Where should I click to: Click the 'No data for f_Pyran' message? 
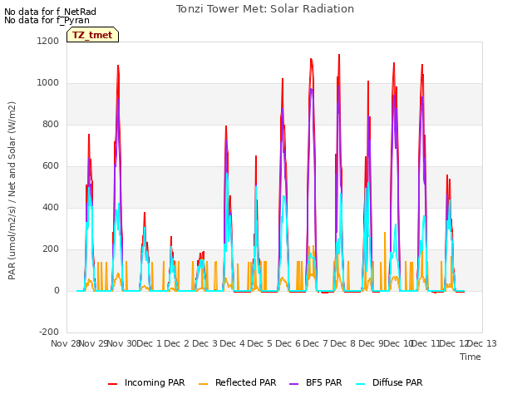pos(47,20)
